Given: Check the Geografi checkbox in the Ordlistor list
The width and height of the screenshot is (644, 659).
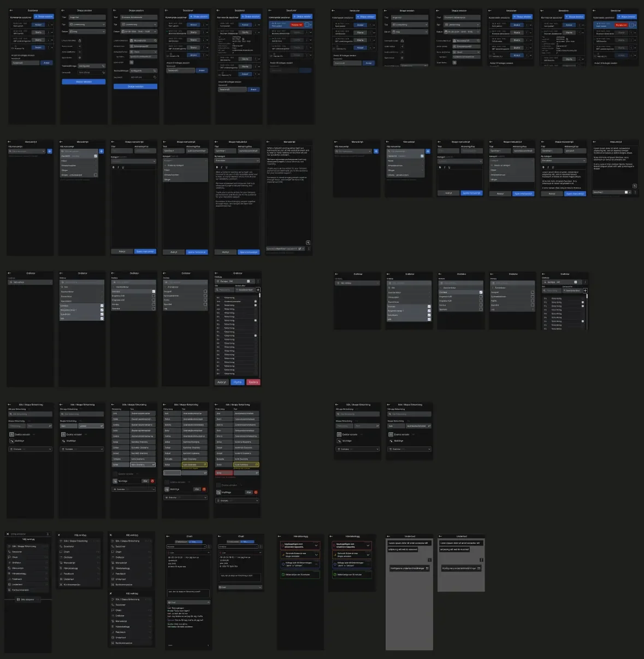Looking at the screenshot, I should 205,291.
